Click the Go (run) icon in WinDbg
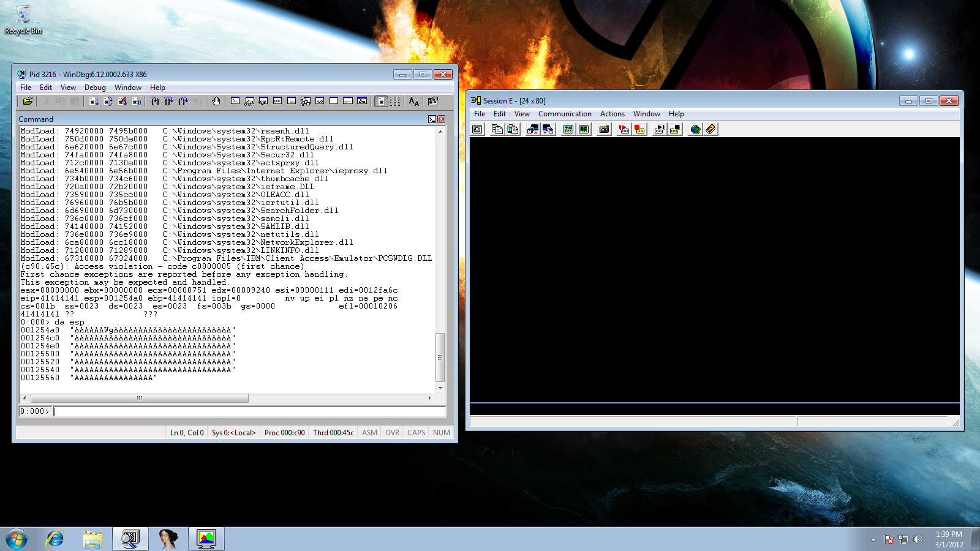Screen dimensions: 980x551 coord(94,102)
